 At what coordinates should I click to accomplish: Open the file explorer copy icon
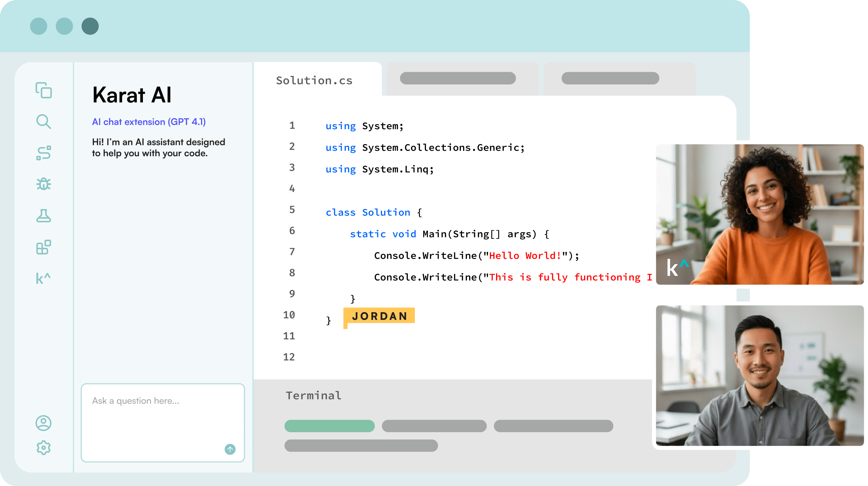tap(43, 90)
